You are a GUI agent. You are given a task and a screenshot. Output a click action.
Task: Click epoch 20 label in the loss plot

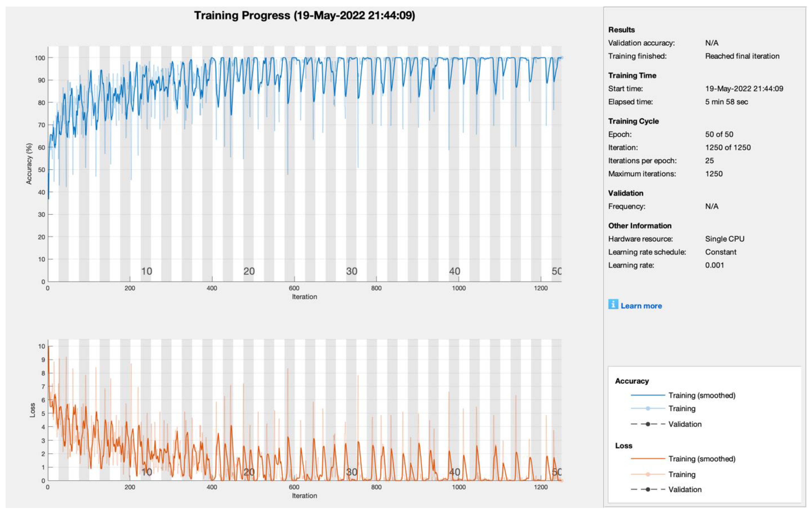tap(249, 472)
